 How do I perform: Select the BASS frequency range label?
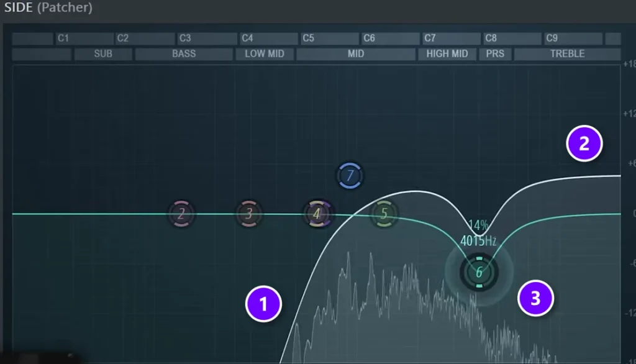184,54
